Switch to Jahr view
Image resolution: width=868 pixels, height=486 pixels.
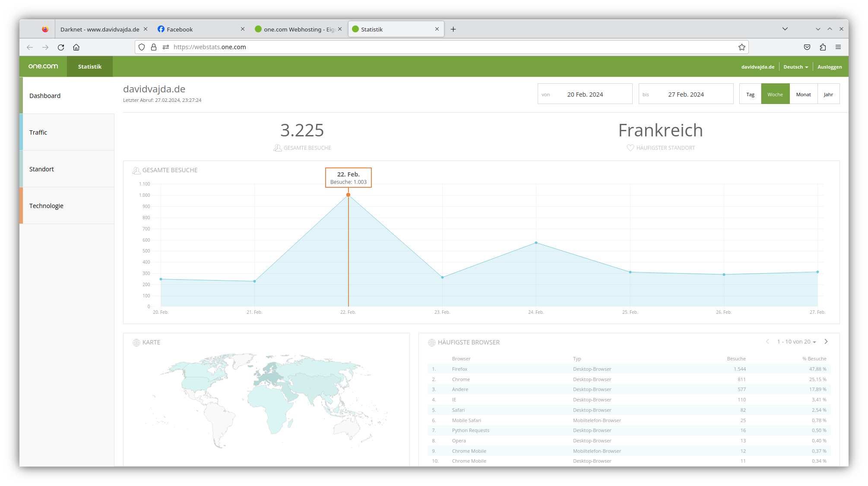828,94
